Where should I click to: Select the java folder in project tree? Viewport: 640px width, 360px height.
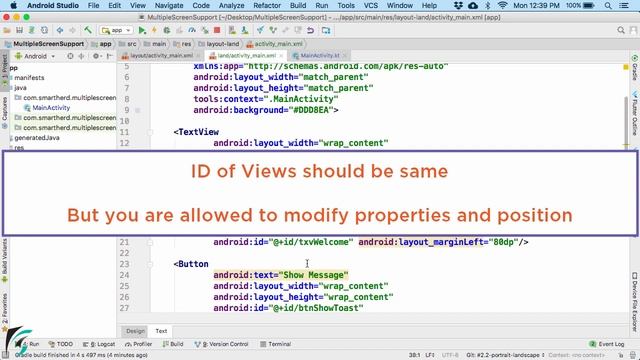(x=20, y=88)
